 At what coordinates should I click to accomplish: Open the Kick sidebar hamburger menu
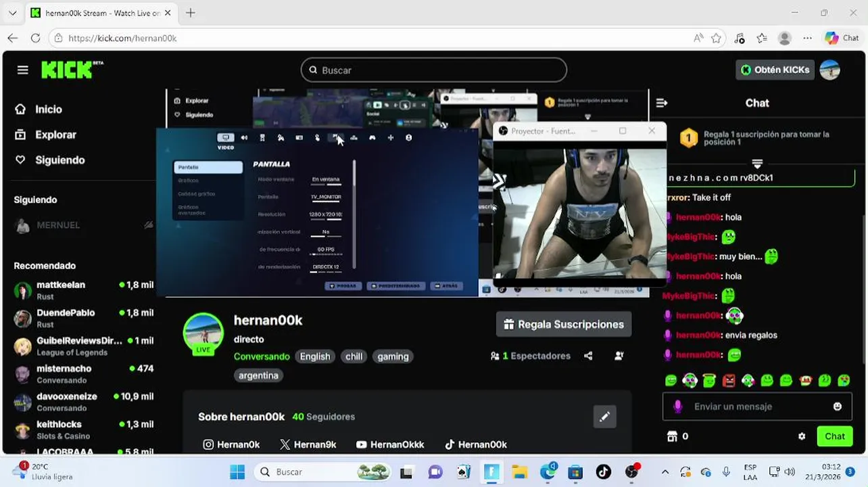click(x=23, y=70)
